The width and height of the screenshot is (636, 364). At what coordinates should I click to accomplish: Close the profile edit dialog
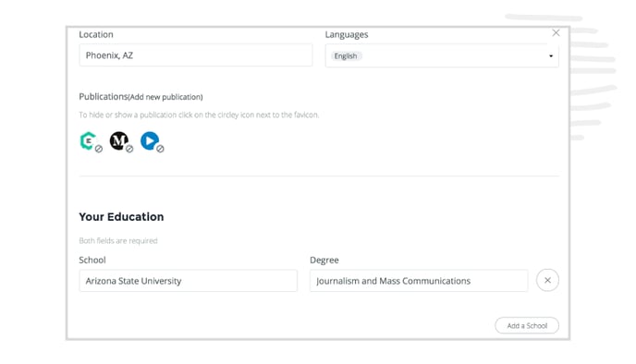tap(556, 33)
